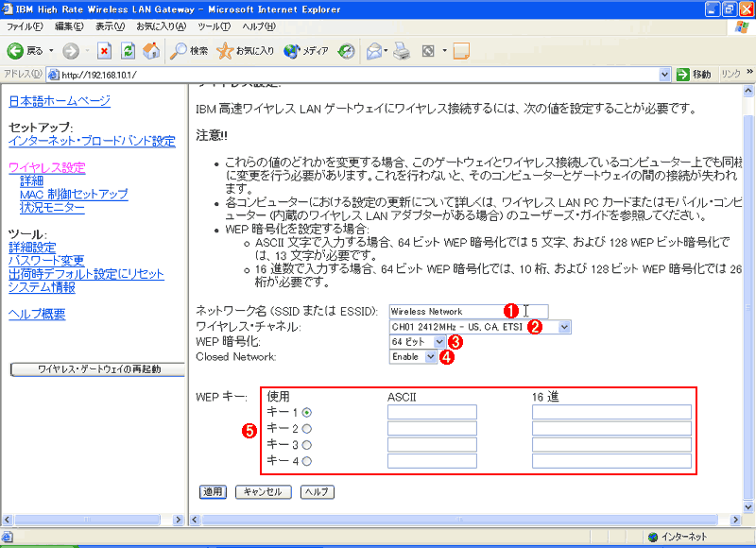Open インターネット・ブロードバンド設定 link
This screenshot has height=548, width=756.
[92, 141]
